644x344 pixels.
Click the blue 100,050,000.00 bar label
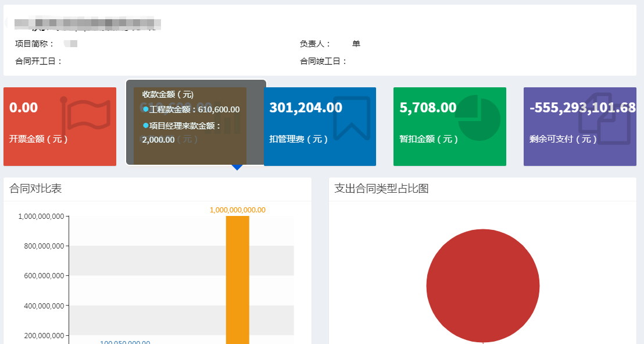click(x=126, y=342)
